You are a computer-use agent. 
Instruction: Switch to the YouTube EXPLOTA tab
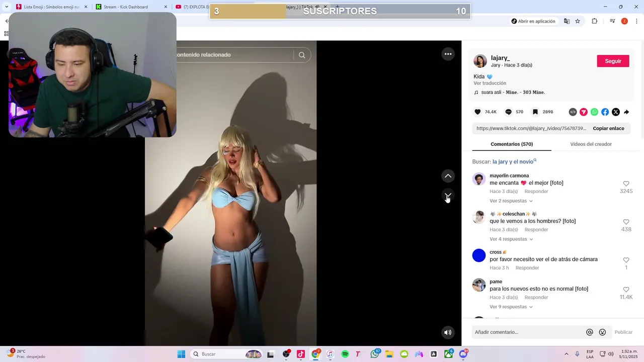point(192,7)
